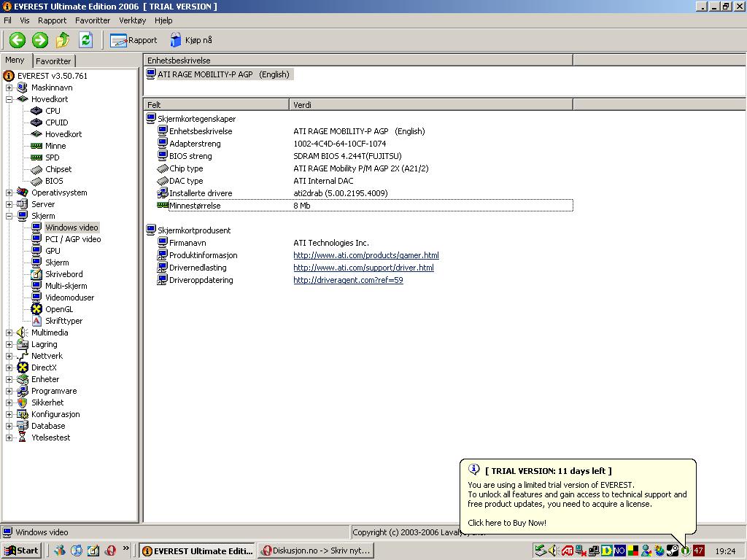747x560 pixels.
Task: Expand the Operativsystem tree node
Action: pyautogui.click(x=9, y=192)
